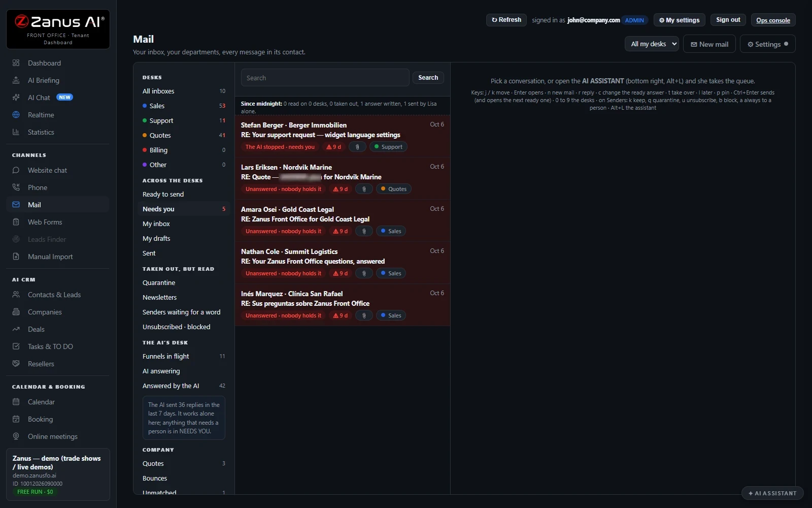Open the Web Forms clipboard icon

16,222
